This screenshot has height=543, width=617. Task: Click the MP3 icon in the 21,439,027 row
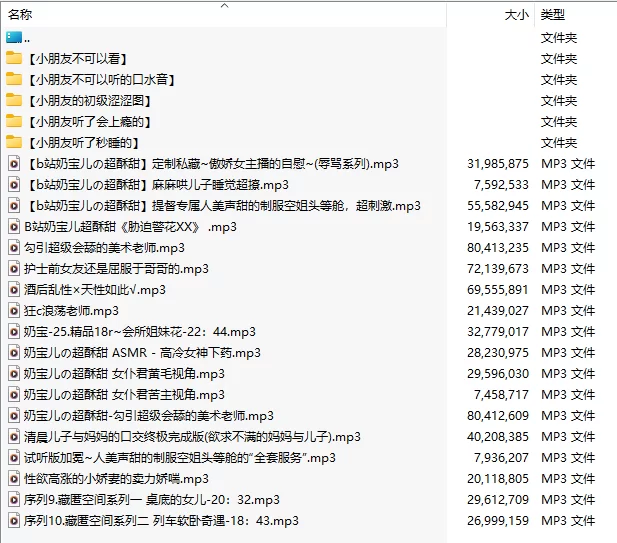[14, 310]
